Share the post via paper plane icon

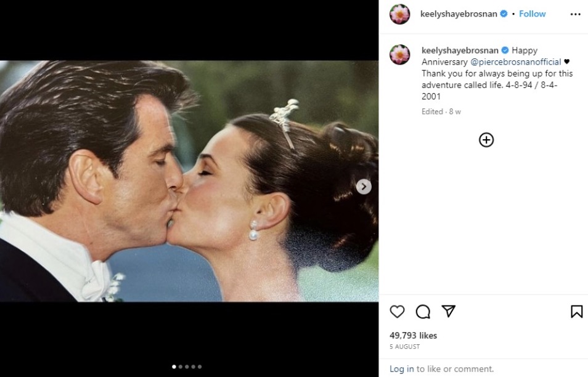449,312
